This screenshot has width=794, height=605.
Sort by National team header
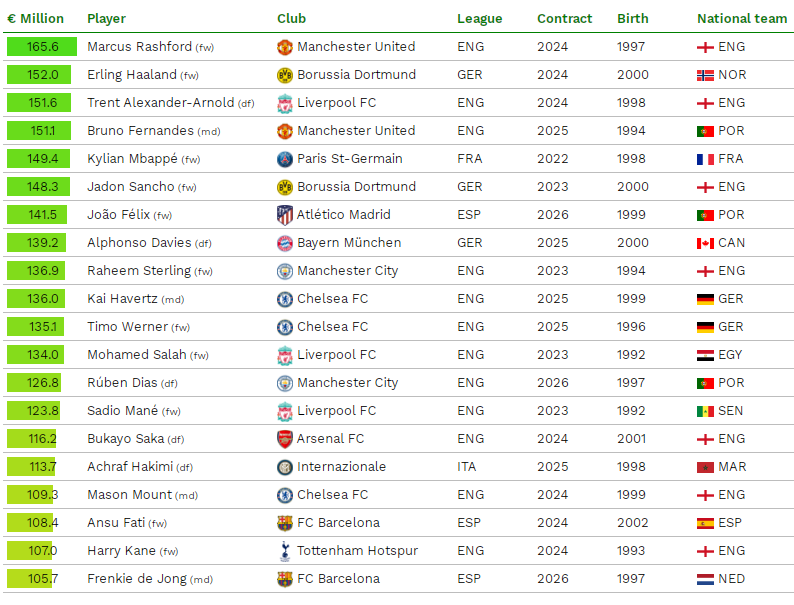(742, 19)
